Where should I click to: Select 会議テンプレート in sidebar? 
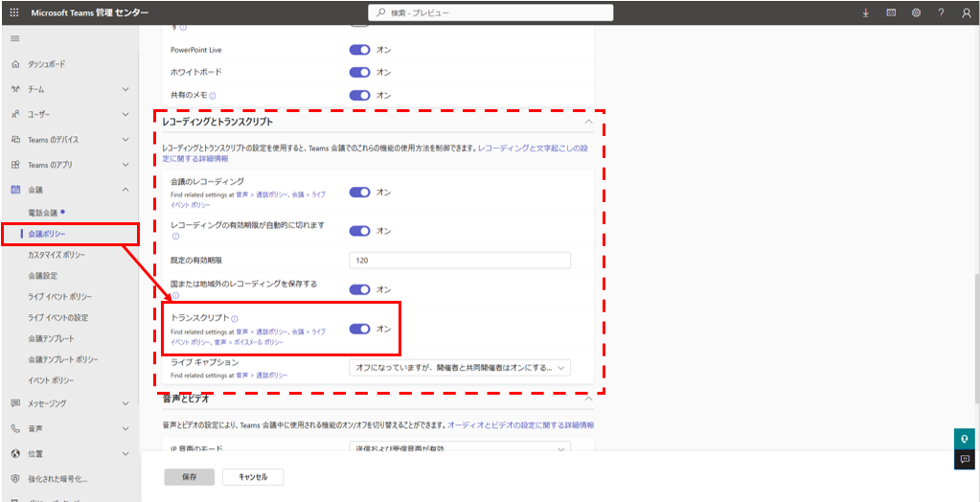pyautogui.click(x=51, y=338)
